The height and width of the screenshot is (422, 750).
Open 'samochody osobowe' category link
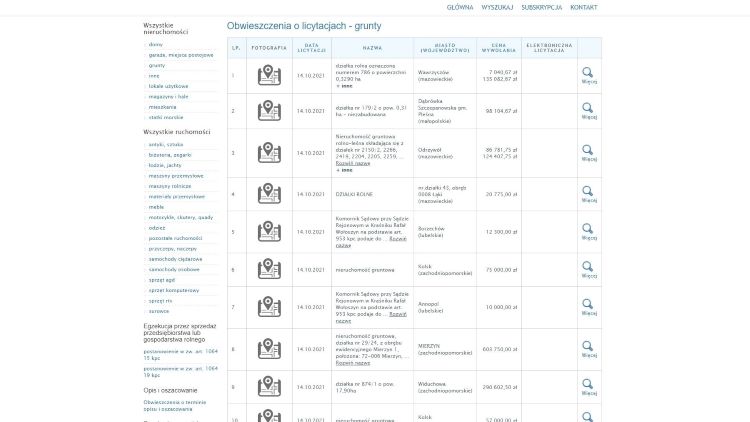coord(174,269)
